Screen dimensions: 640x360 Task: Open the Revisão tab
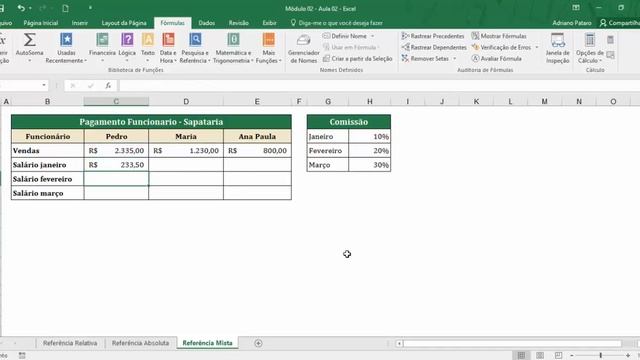coord(239,23)
